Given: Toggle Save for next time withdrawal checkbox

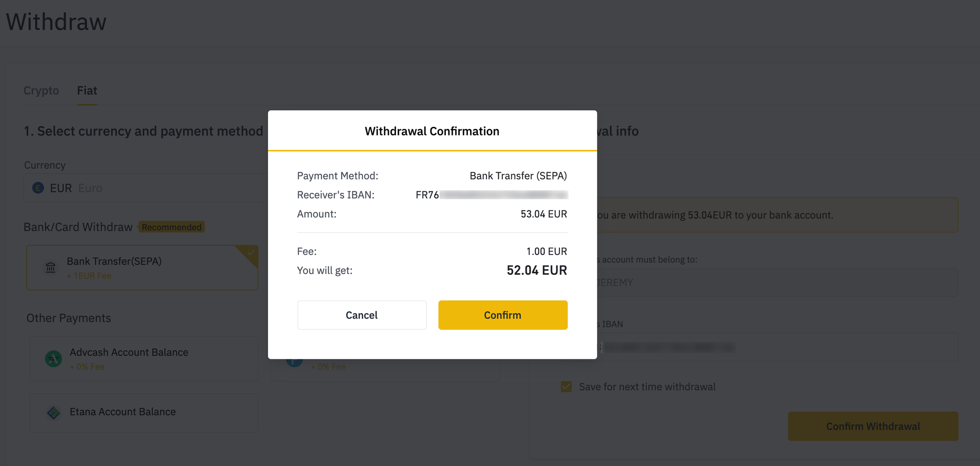Looking at the screenshot, I should tap(566, 387).
